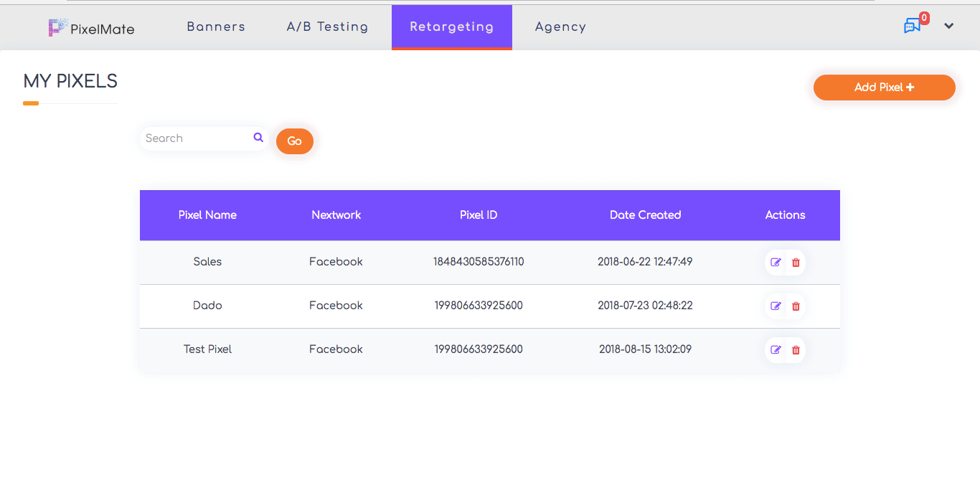Viewport: 980px width, 503px height.
Task: Click the Pixel ID column header
Action: point(479,215)
